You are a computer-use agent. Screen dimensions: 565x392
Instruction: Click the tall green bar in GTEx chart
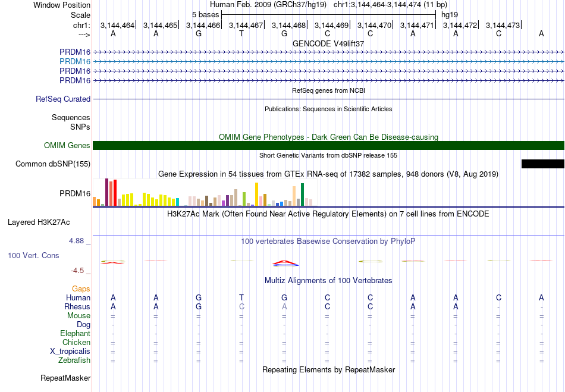coord(302,195)
